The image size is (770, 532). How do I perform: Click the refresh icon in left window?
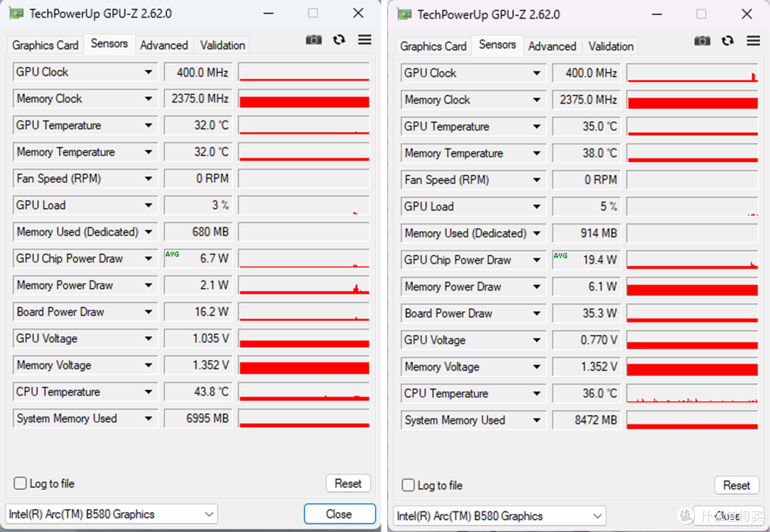[x=339, y=40]
